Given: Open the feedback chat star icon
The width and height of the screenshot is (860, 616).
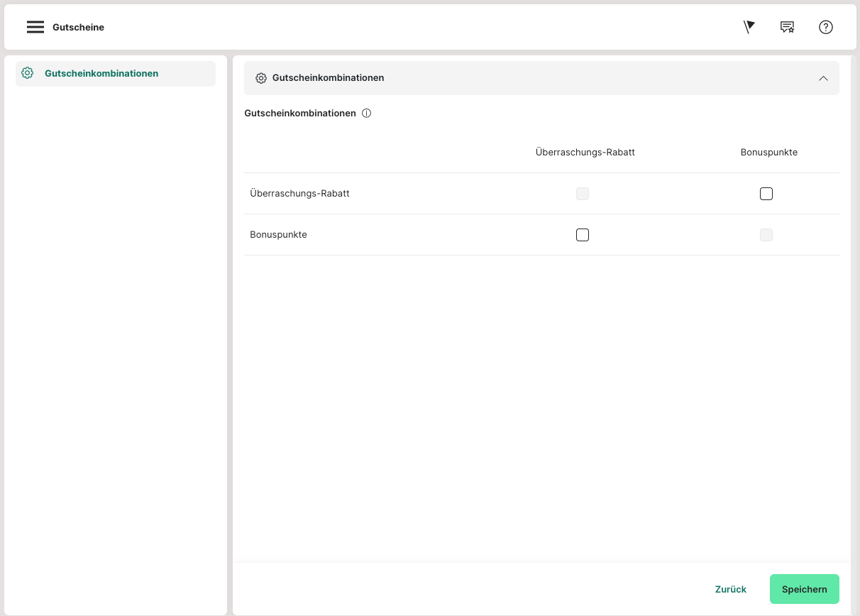Looking at the screenshot, I should point(787,27).
